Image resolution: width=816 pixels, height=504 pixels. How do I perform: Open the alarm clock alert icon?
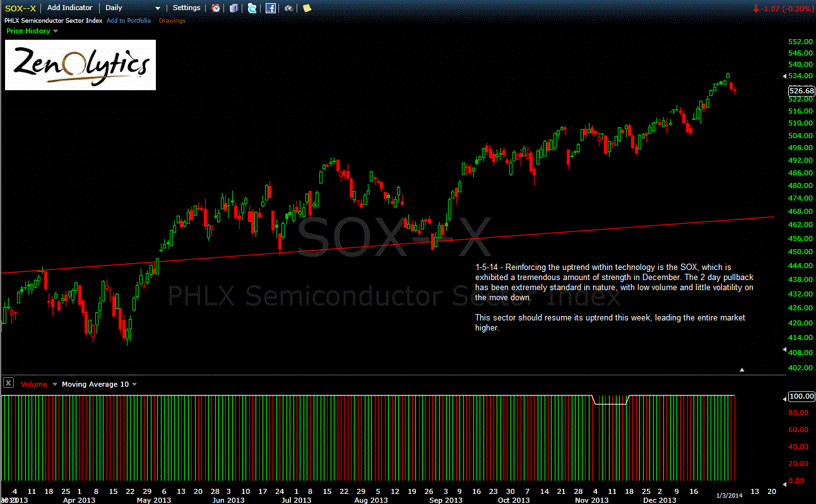pos(216,8)
